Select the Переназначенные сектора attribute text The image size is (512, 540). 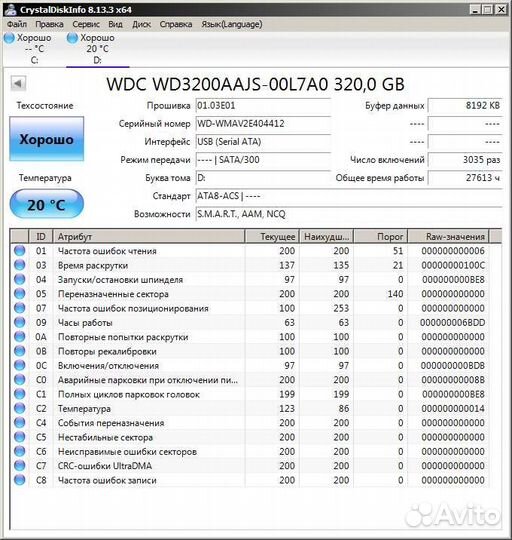pos(113,294)
